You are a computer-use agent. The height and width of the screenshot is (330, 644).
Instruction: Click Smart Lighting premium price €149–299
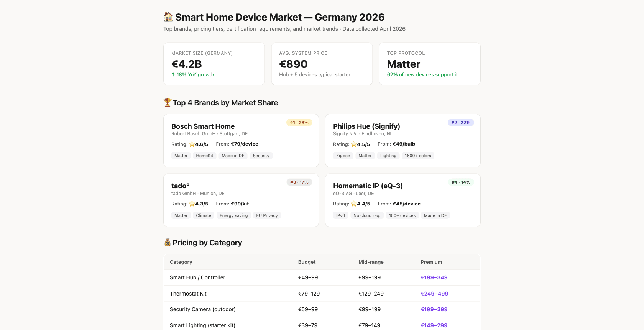[x=434, y=325]
